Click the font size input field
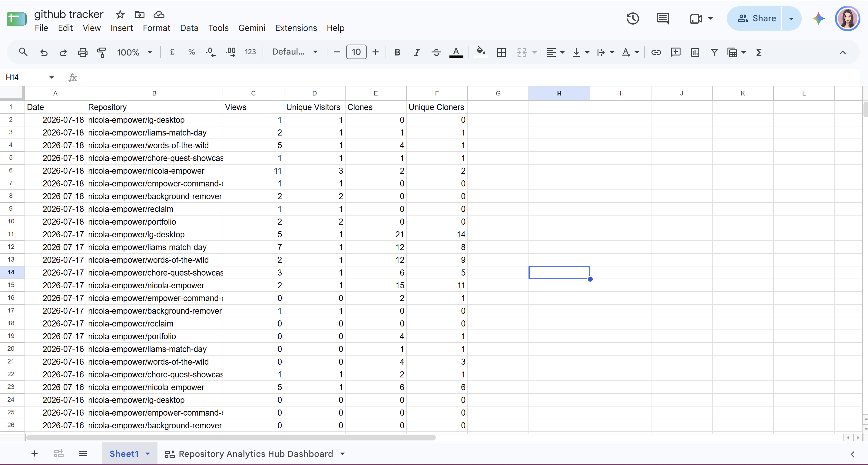The height and width of the screenshot is (465, 868). (356, 52)
